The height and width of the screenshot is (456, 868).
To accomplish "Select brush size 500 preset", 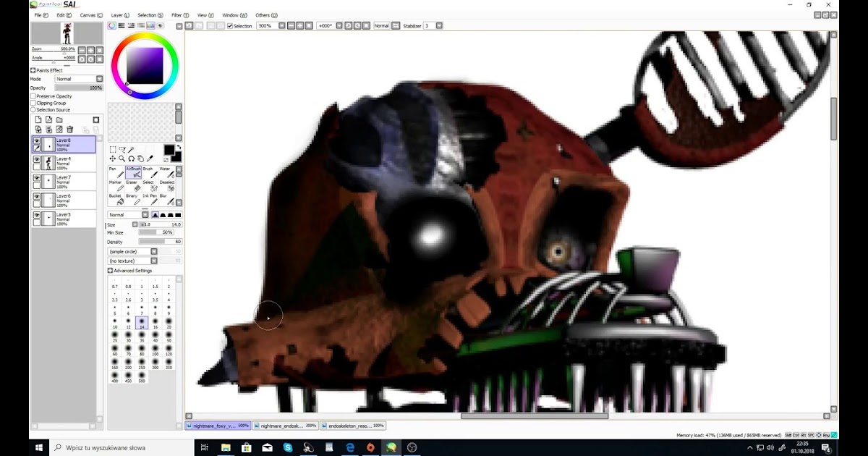I will (x=142, y=377).
